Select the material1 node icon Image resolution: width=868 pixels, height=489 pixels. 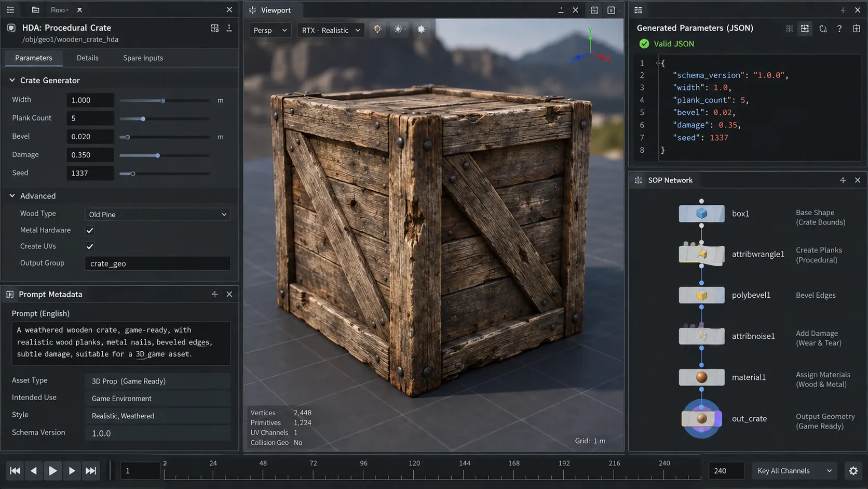click(701, 377)
